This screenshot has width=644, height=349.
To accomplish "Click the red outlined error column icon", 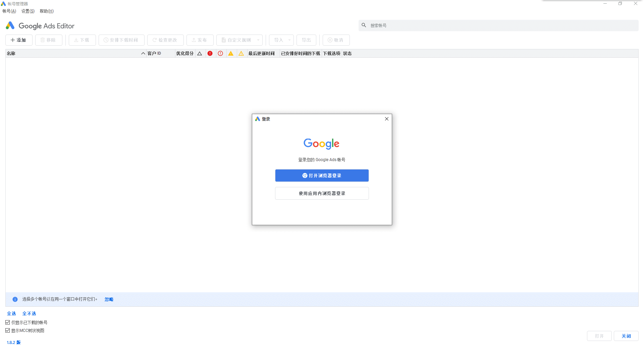I will (x=220, y=53).
